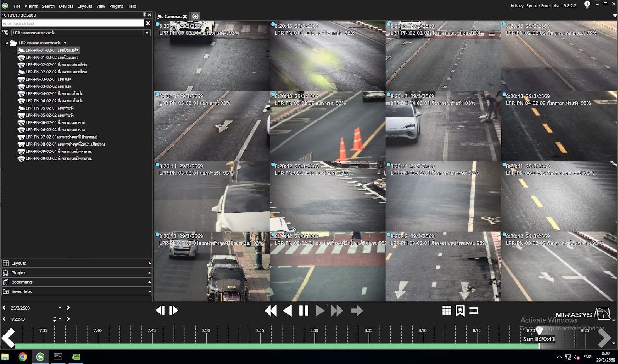Expand the Layouts panel
The width and height of the screenshot is (618, 364).
(76, 263)
